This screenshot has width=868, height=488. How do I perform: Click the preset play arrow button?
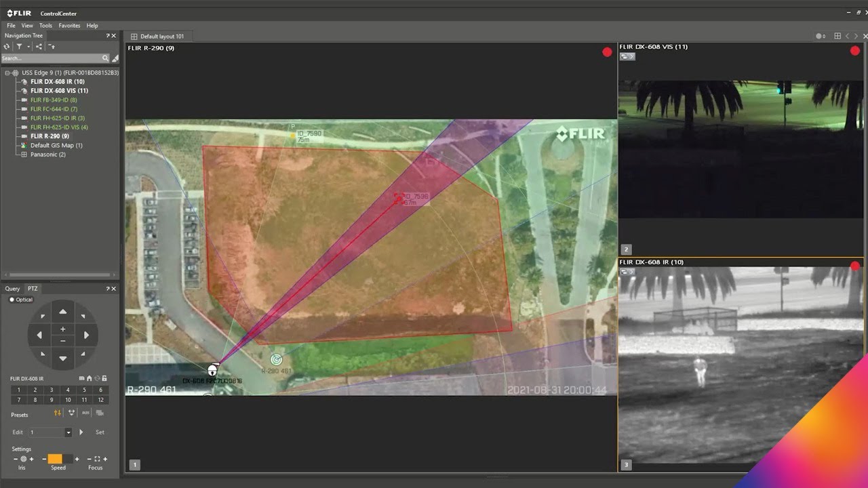tap(81, 432)
